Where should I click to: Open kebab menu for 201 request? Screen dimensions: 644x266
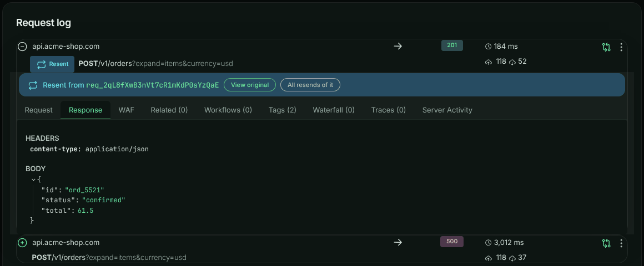[x=621, y=47]
